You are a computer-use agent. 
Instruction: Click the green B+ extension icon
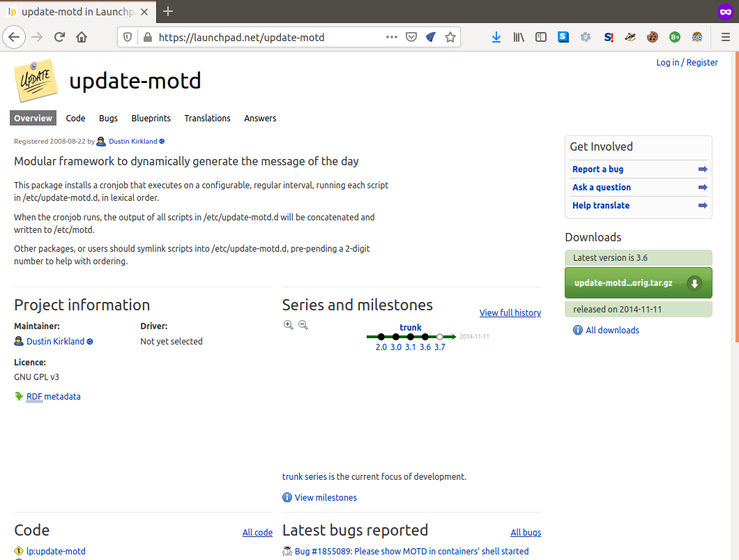pyautogui.click(x=675, y=37)
